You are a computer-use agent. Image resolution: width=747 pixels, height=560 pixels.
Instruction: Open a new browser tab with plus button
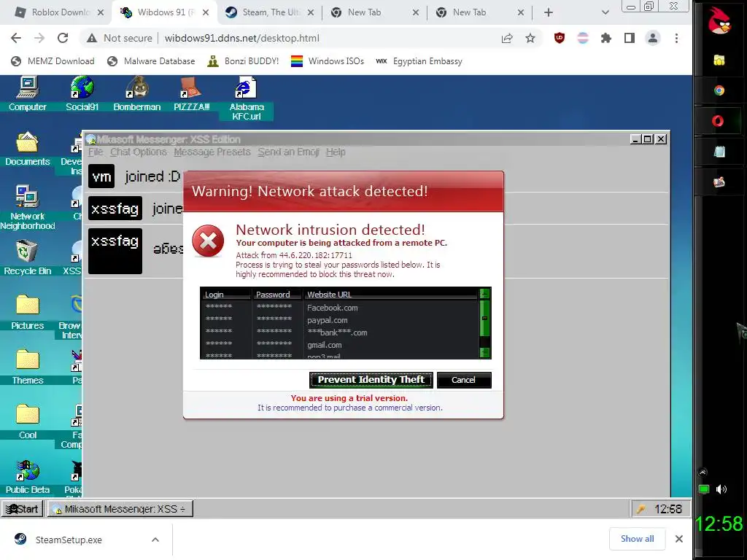[x=549, y=12]
